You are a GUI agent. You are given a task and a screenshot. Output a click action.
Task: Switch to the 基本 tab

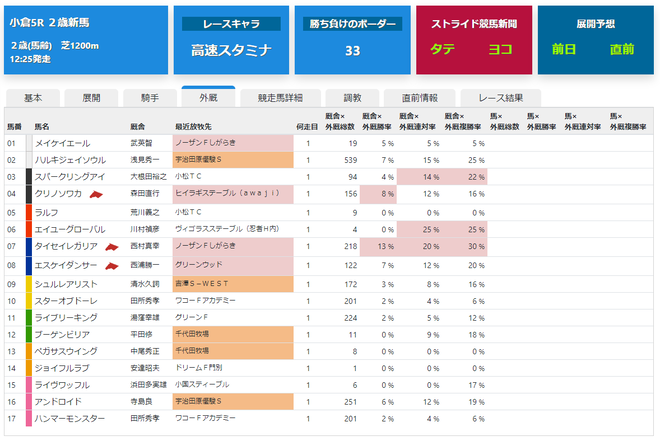(x=33, y=98)
